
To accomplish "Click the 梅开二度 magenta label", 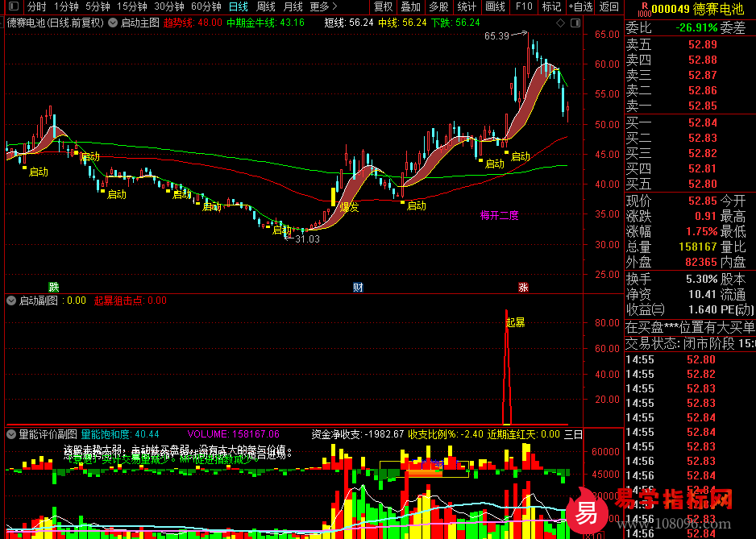I will [x=499, y=215].
